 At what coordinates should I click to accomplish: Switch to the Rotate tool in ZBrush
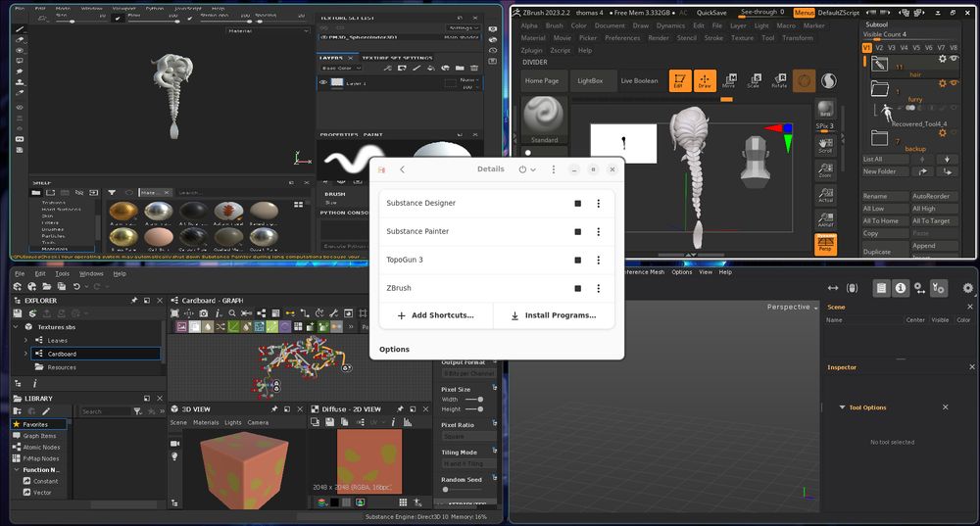(779, 80)
